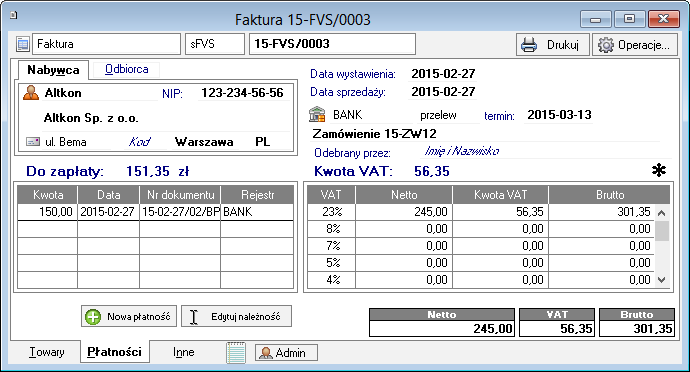Viewport: 690px width, 372px height.
Task: Maximize the Faktura window
Action: coord(629,19)
